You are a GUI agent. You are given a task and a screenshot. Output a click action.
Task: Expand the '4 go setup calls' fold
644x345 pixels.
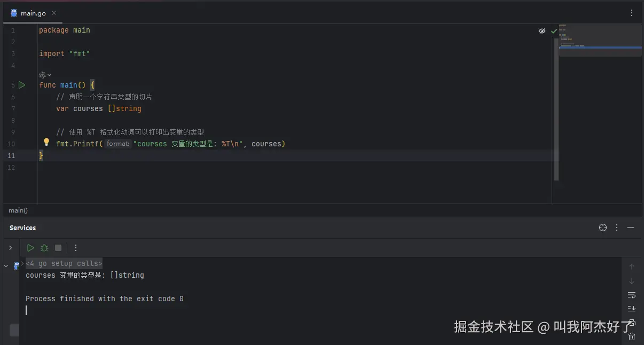64,263
